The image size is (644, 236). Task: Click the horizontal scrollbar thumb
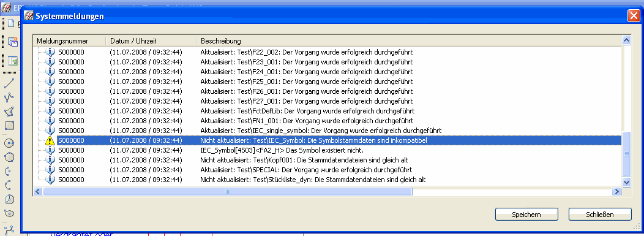pos(228,192)
